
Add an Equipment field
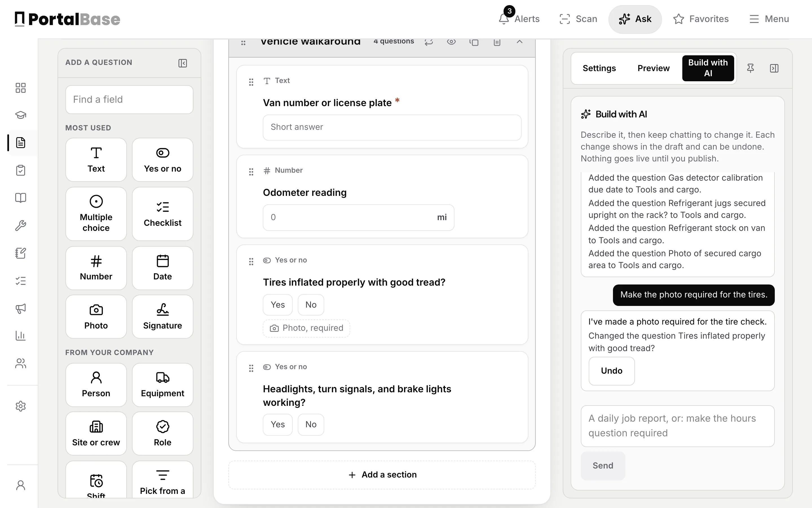(162, 385)
